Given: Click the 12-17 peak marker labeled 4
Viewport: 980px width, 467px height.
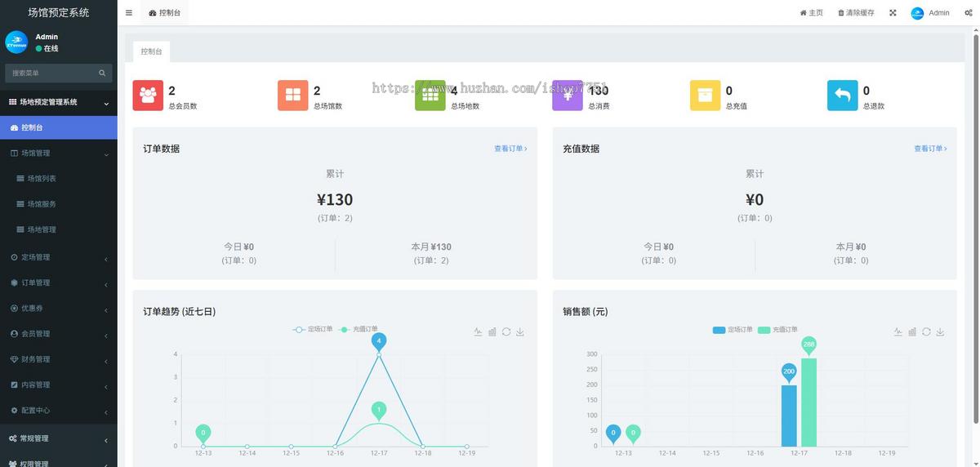Looking at the screenshot, I should [378, 341].
